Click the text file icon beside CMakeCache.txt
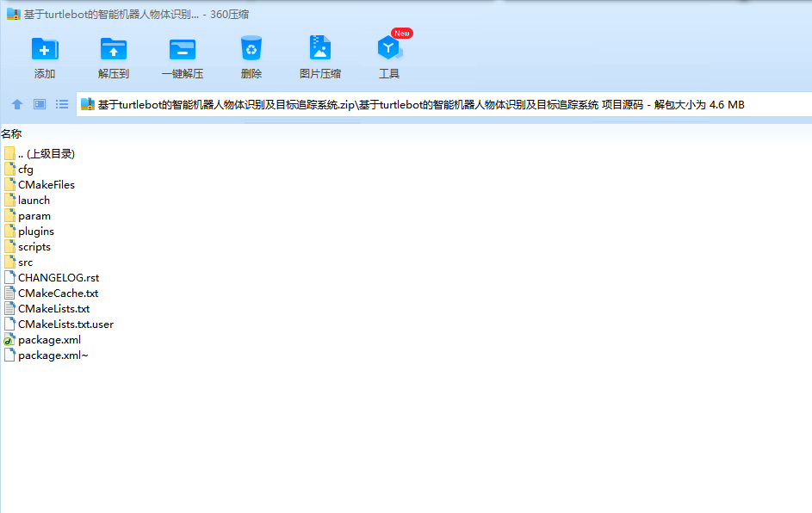The width and height of the screenshot is (812, 513). pos(9,293)
